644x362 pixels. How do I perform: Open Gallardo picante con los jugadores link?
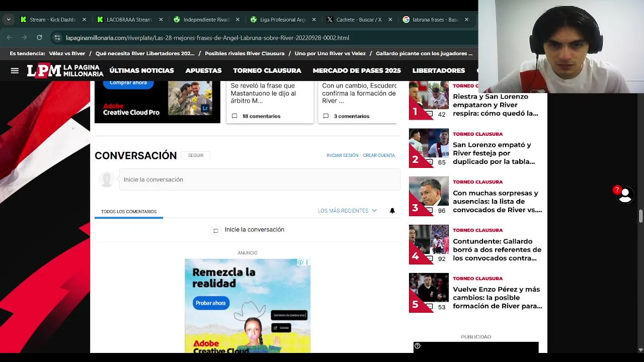pyautogui.click(x=424, y=53)
